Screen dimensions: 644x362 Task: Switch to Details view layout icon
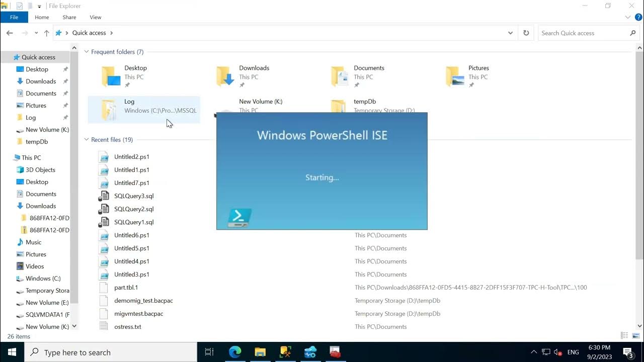[624, 335]
